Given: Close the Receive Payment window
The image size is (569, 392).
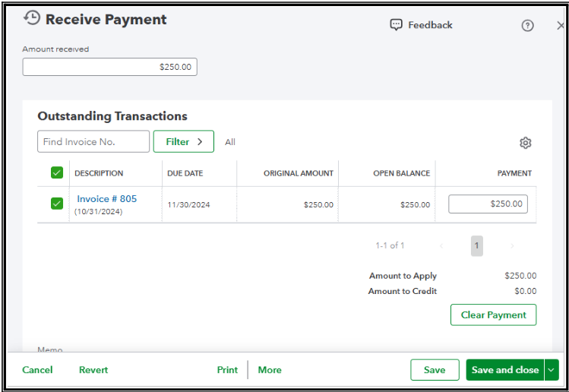Looking at the screenshot, I should click(561, 25).
